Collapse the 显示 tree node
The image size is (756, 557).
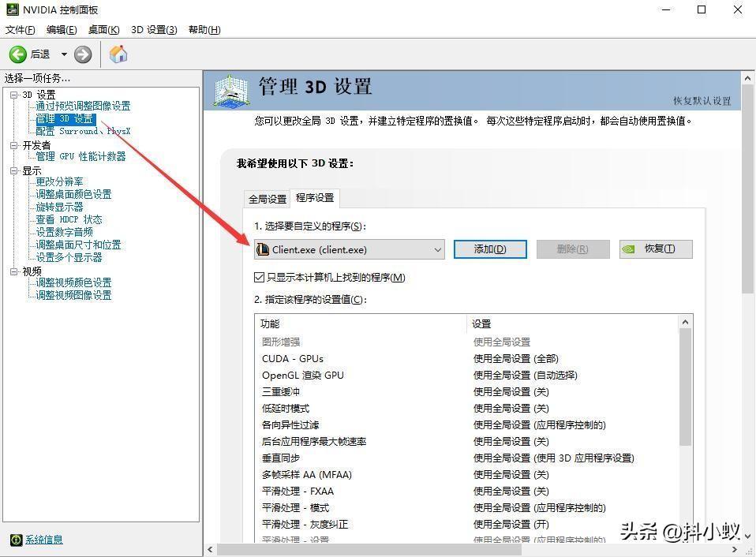14,170
